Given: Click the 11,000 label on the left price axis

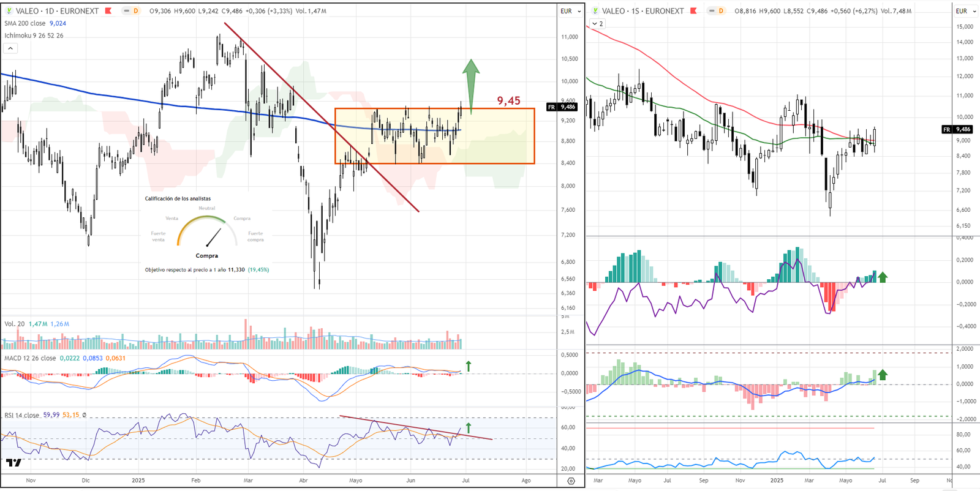Looking at the screenshot, I should 570,37.
